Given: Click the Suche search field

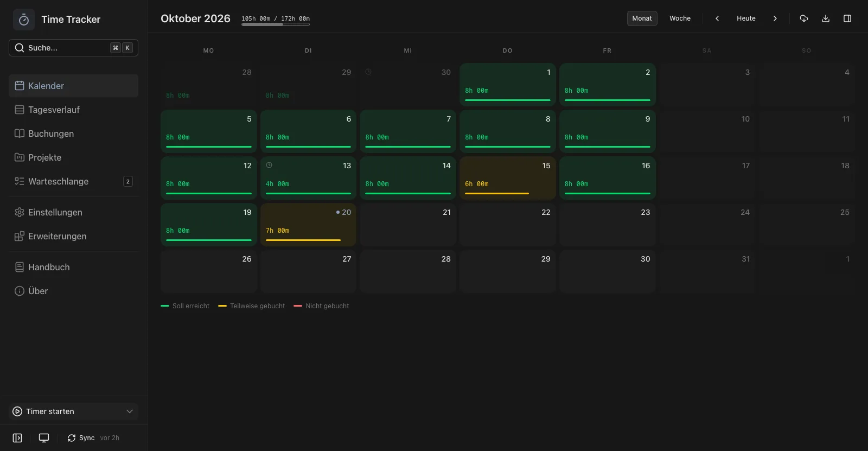Looking at the screenshot, I should (x=73, y=48).
